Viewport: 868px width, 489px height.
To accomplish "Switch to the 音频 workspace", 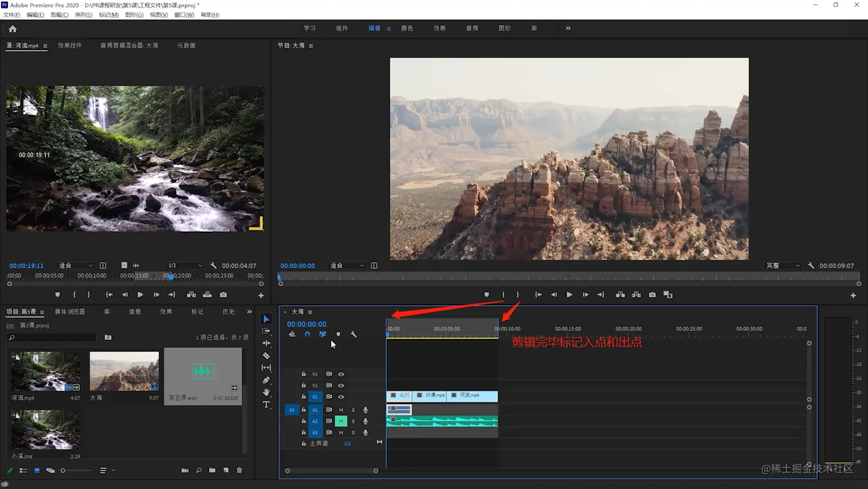I will (472, 28).
